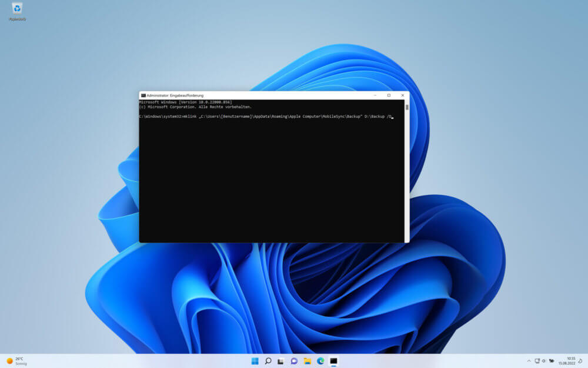The image size is (588, 368).
Task: Click the mklink command line text
Action: tap(266, 117)
